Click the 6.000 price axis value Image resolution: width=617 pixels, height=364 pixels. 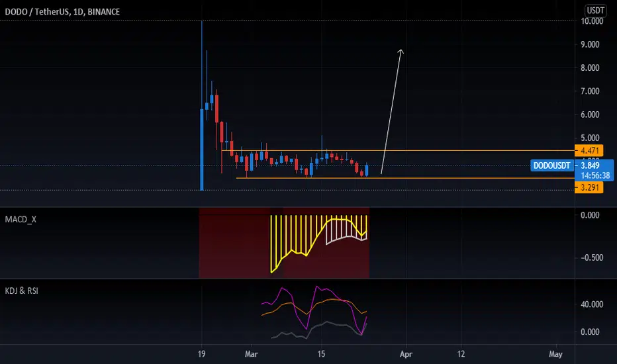click(590, 114)
